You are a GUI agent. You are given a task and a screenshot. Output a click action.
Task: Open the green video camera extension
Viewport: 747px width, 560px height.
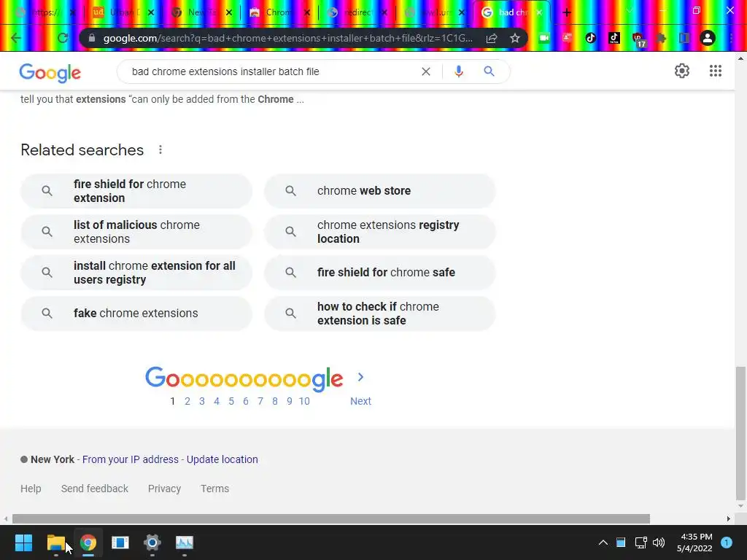(544, 38)
